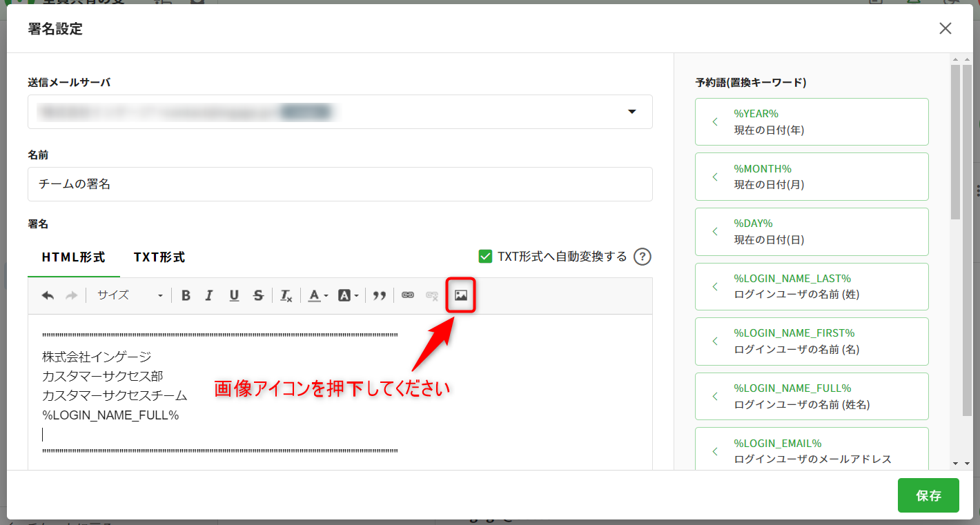
Task: Click the 保存 button
Action: pyautogui.click(x=928, y=495)
